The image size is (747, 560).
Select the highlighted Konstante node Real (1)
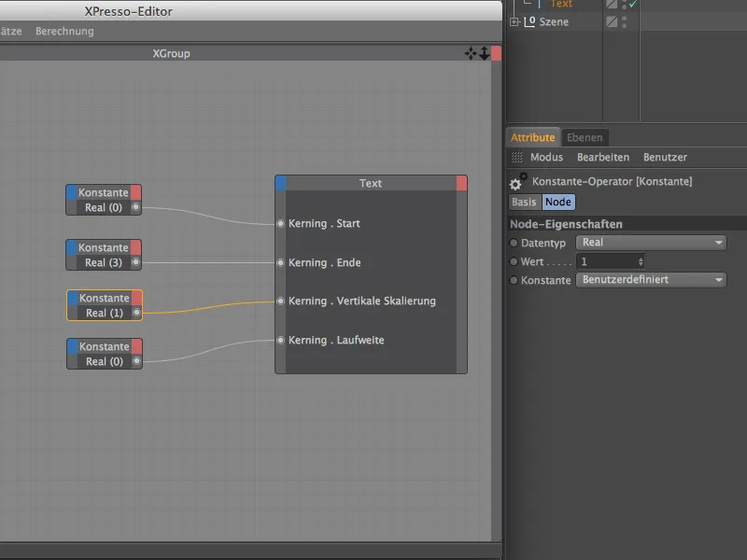[x=105, y=305]
